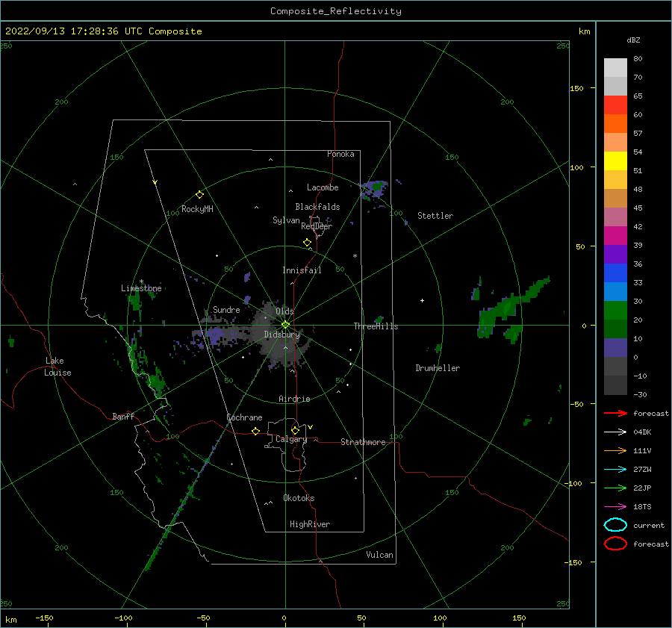The width and height of the screenshot is (672, 628).
Task: Click the dBZ legend heading
Action: (633, 40)
